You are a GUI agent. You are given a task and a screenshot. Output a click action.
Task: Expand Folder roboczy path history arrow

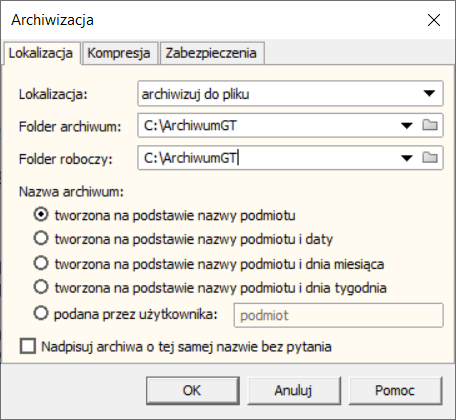tap(406, 158)
